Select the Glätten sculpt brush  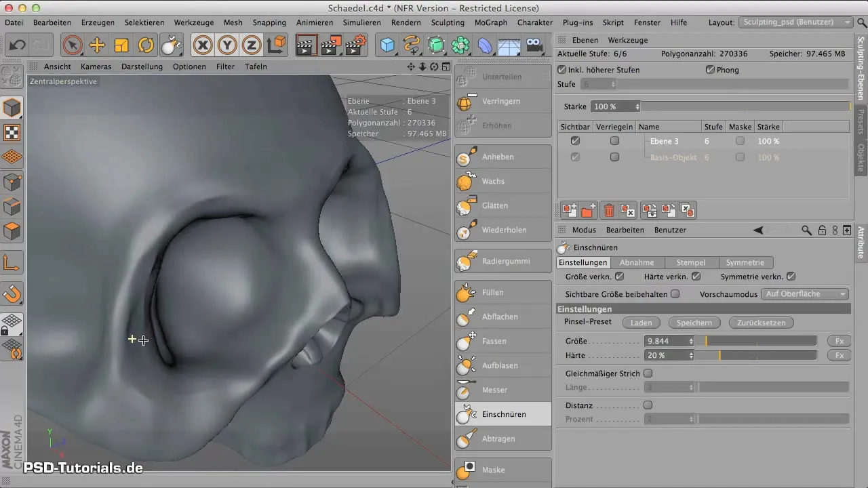(x=502, y=205)
